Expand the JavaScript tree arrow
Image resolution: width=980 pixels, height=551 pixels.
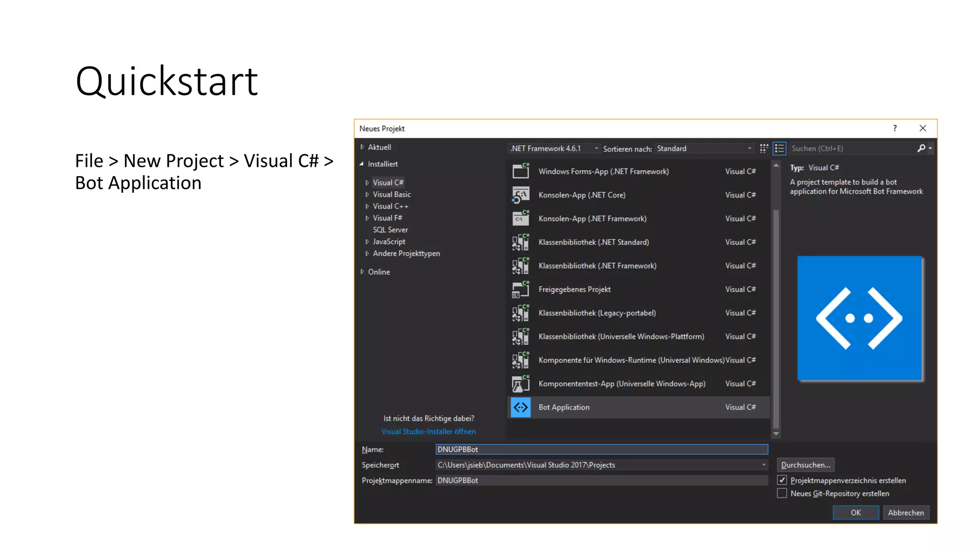(367, 242)
